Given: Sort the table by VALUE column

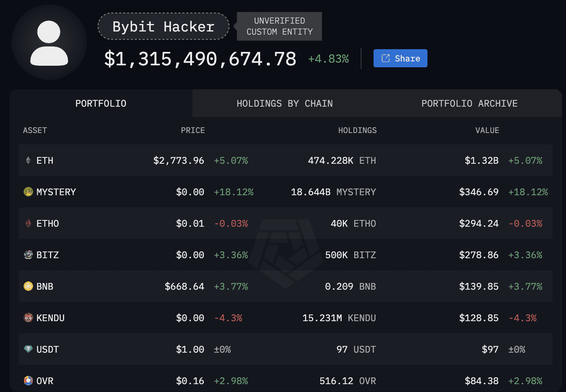Looking at the screenshot, I should (487, 130).
